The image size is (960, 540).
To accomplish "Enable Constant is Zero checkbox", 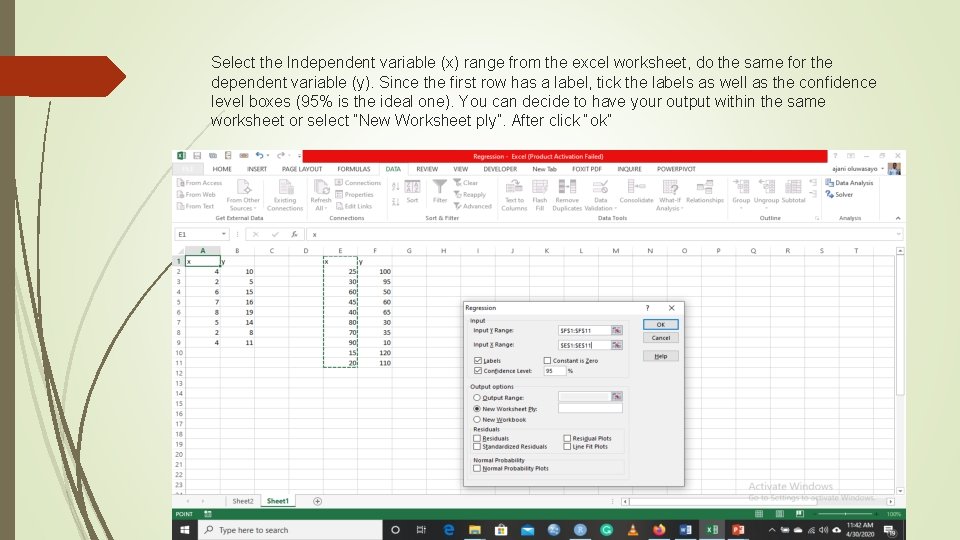I will 547,361.
